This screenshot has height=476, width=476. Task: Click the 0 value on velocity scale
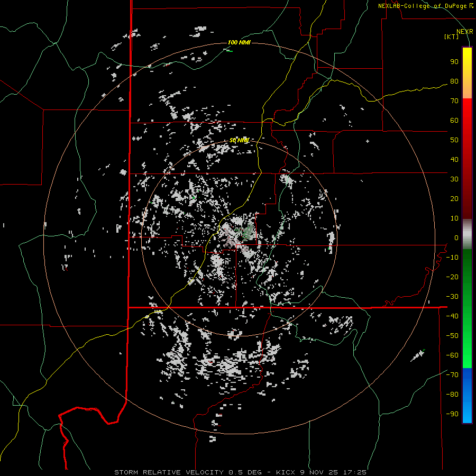(x=456, y=237)
